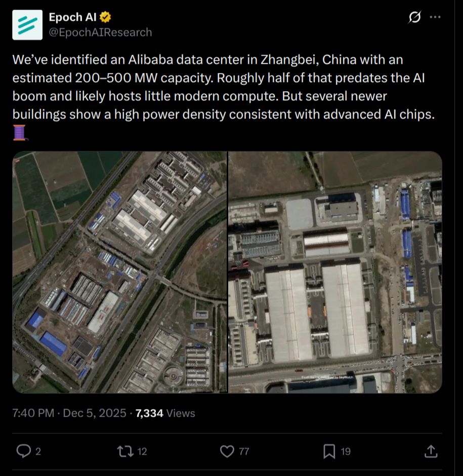
Task: Click the like count 77
Action: click(x=244, y=451)
